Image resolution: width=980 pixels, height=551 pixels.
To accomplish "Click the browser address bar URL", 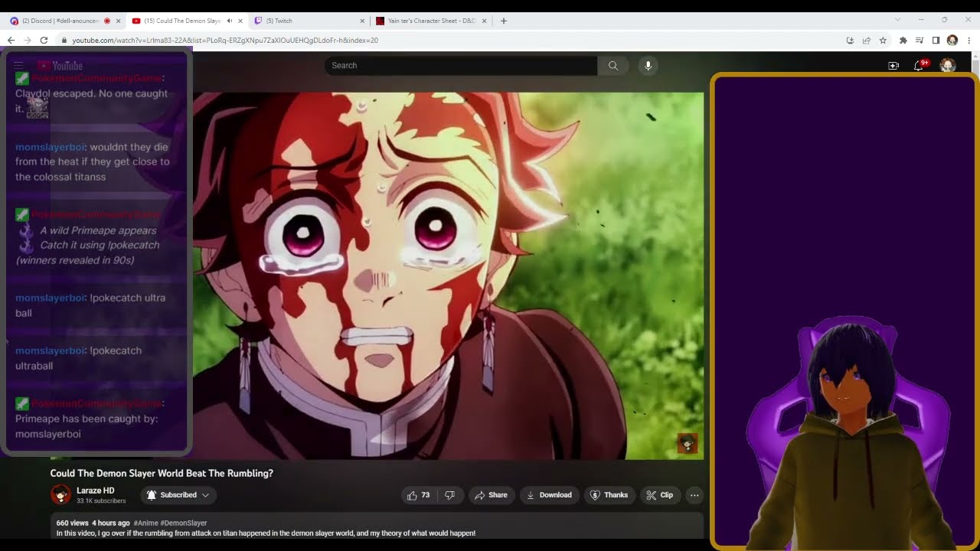I will pos(225,41).
